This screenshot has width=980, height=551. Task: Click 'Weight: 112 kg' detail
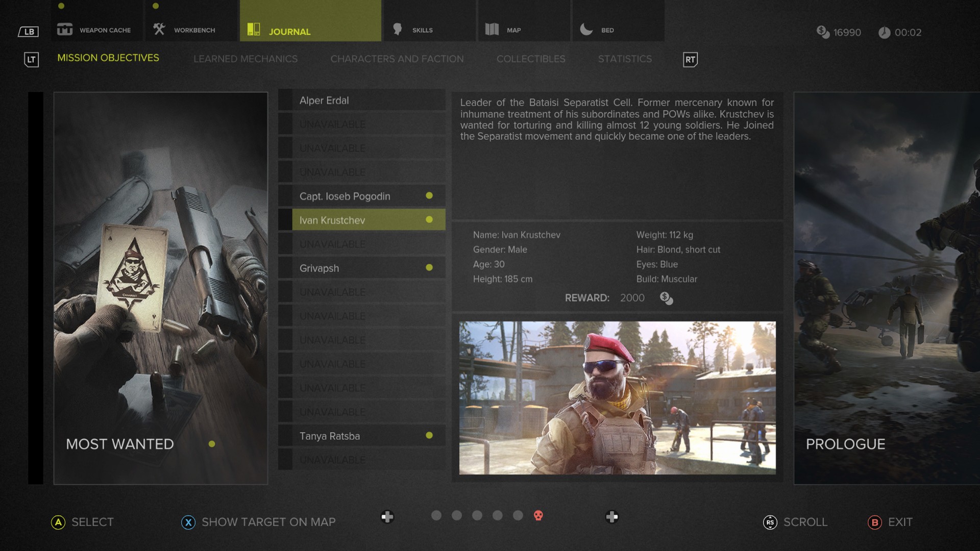[x=665, y=235]
